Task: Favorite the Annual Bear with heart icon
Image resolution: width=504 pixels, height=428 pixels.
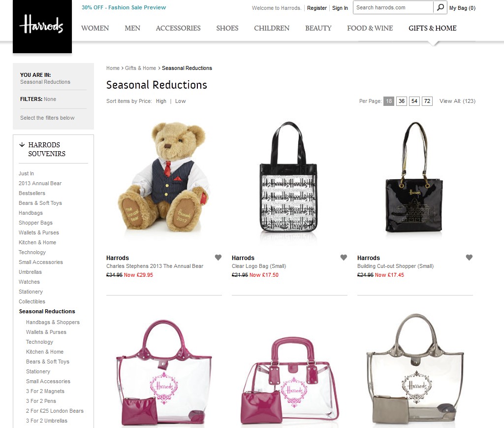Action: coord(218,257)
